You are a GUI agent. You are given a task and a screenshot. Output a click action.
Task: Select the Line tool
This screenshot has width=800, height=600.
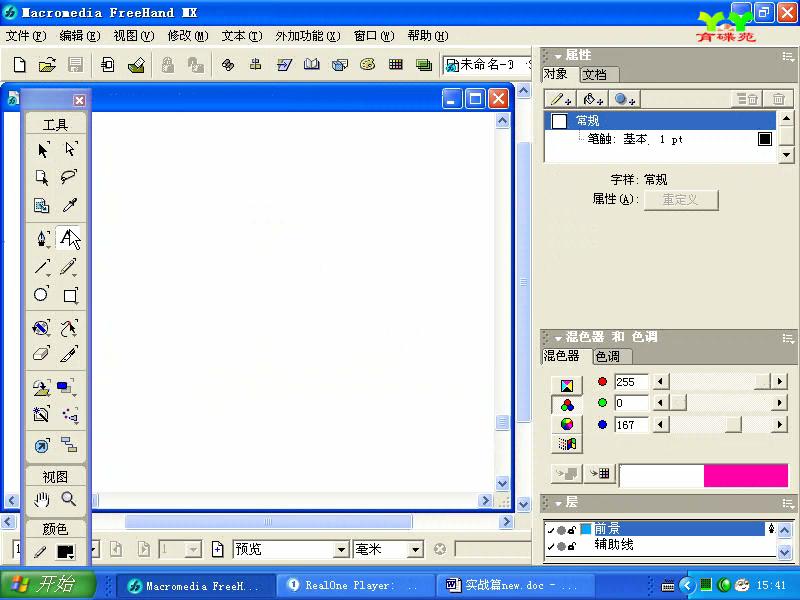click(42, 267)
